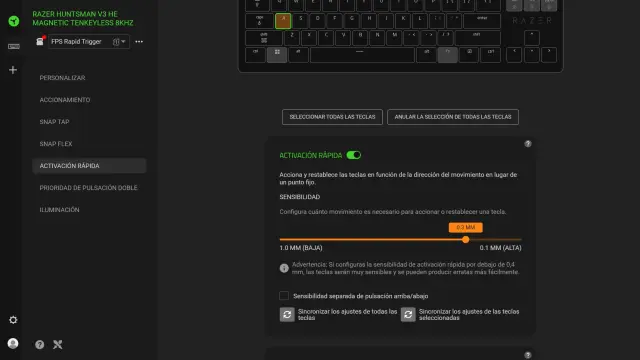Check Sensibilidad separada de pulsación arriba/abajo
The image size is (640, 360).
click(x=284, y=296)
